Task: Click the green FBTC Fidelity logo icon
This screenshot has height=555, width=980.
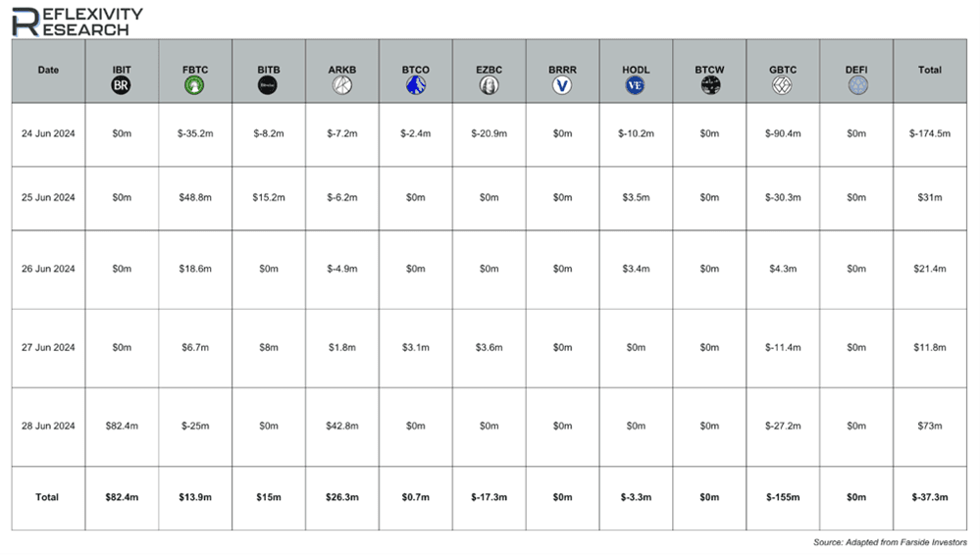Action: click(194, 85)
